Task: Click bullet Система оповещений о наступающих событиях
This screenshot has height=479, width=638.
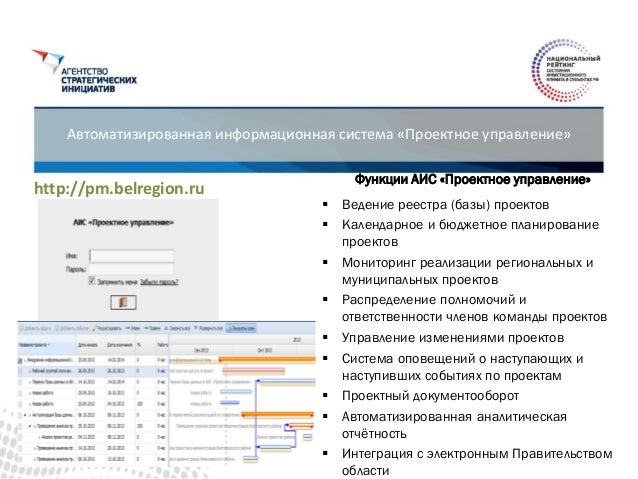Action: pos(463,367)
